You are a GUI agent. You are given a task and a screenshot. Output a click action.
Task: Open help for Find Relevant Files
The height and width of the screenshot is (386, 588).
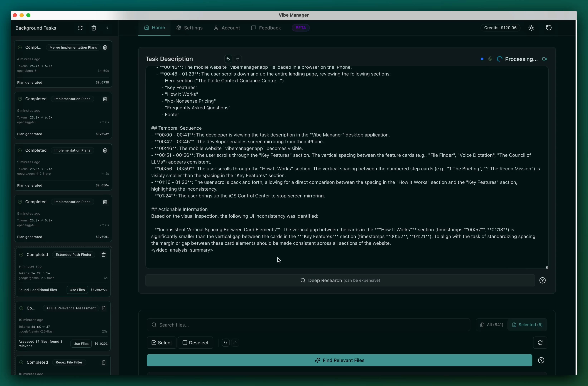[541, 360]
